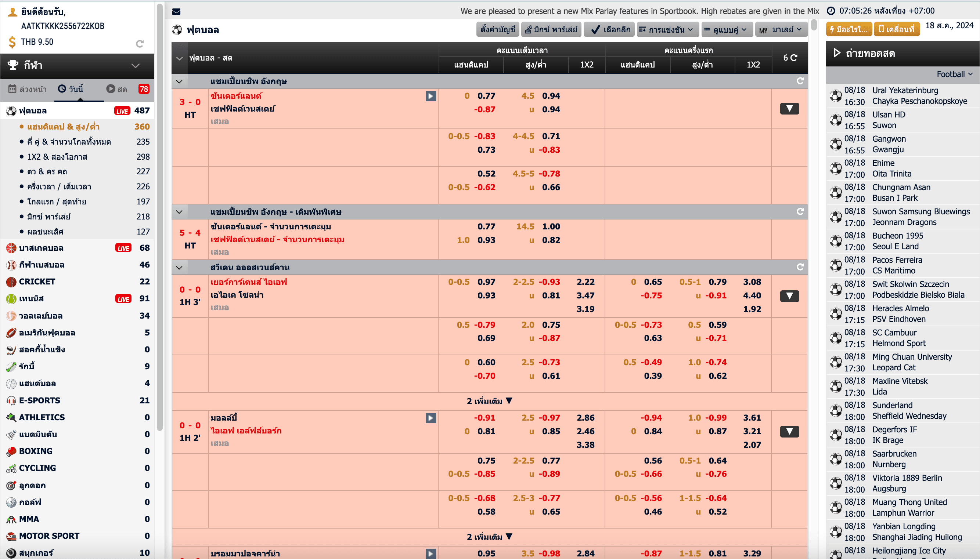Open the MY Malay odds type dropdown
Image resolution: width=980 pixels, height=559 pixels.
point(781,30)
